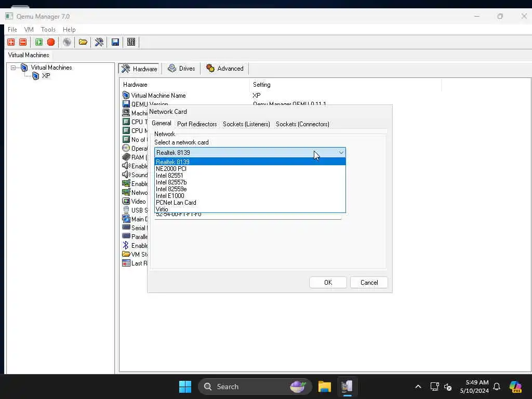
Task: Open the Drives tab
Action: point(181,69)
